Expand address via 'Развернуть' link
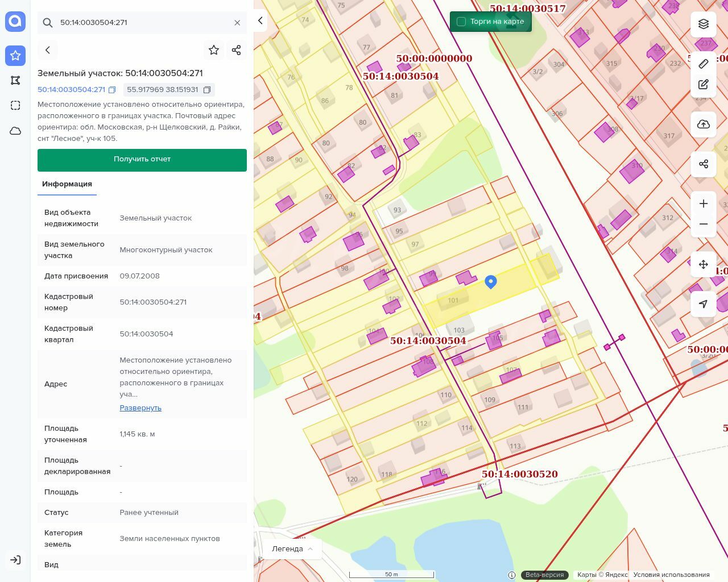This screenshot has height=582, width=728. click(140, 408)
